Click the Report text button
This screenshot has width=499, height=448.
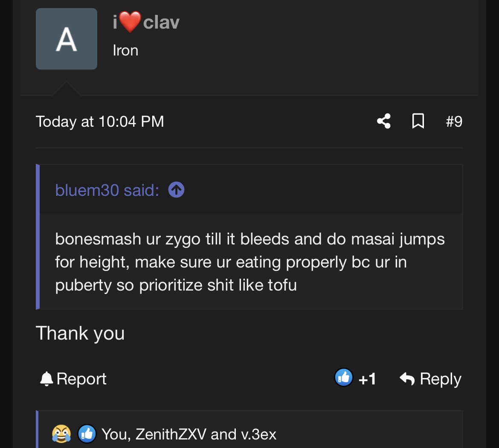coord(81,378)
